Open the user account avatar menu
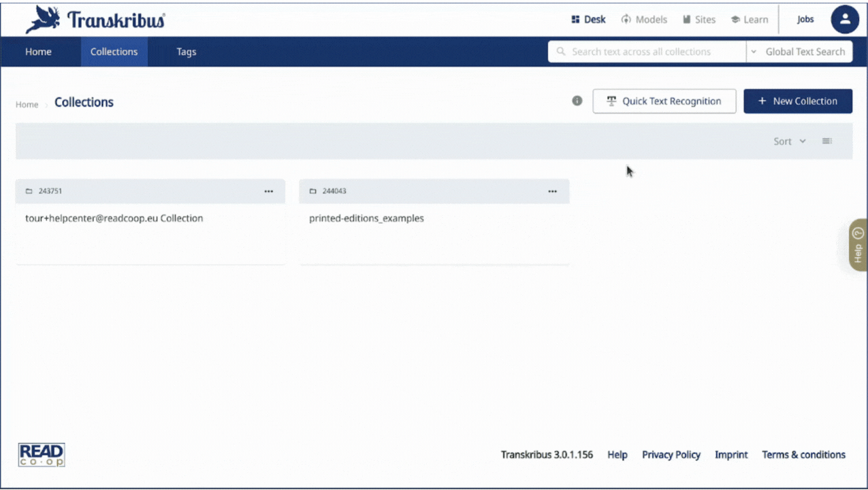The image size is (868, 490). pos(844,20)
